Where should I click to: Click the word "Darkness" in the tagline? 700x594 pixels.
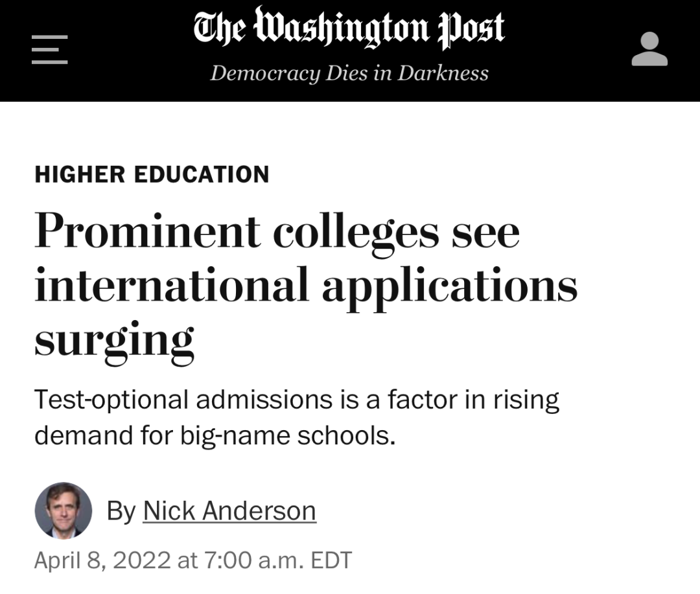click(x=443, y=73)
